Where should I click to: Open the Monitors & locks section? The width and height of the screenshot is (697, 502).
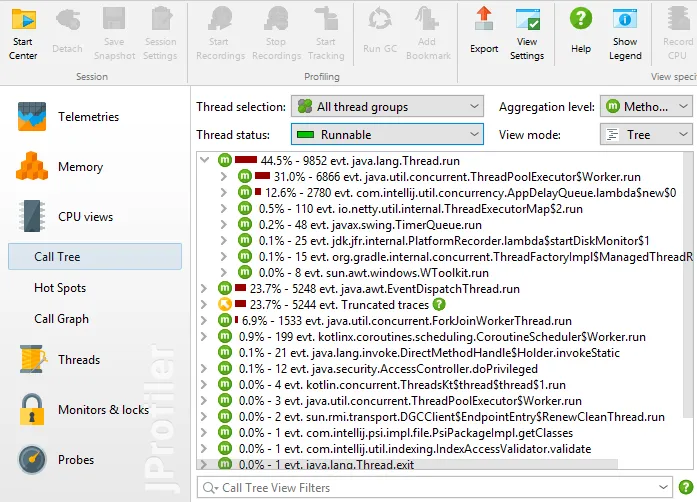pos(84,410)
